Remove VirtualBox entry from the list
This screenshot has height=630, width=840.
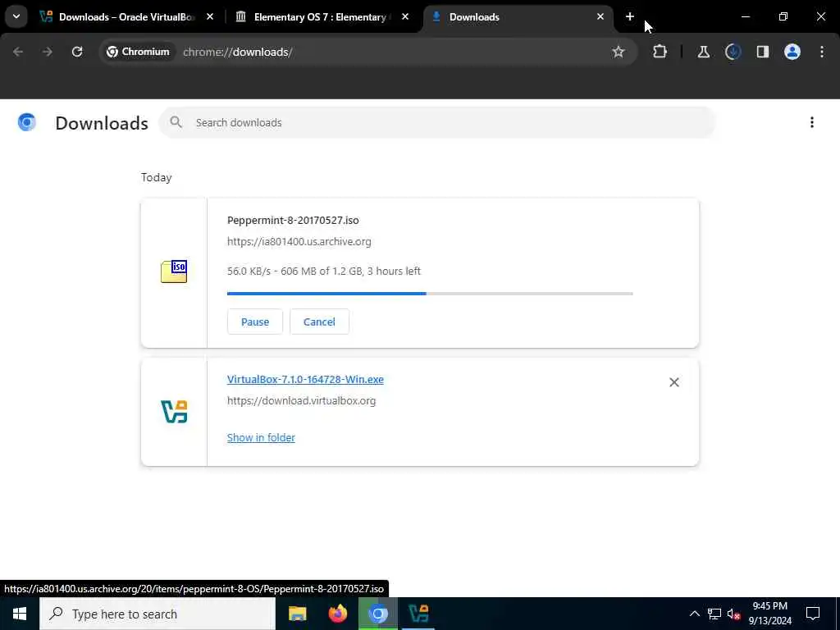tap(674, 382)
